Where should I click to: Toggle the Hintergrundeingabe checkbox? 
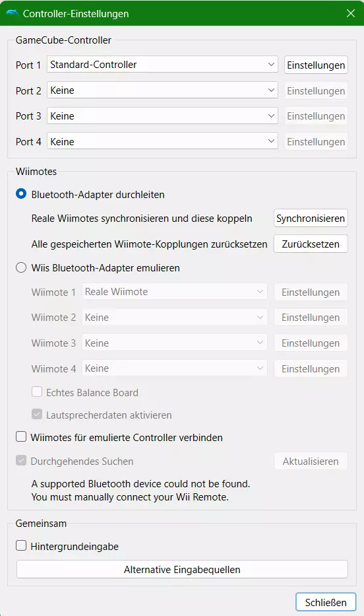click(21, 545)
